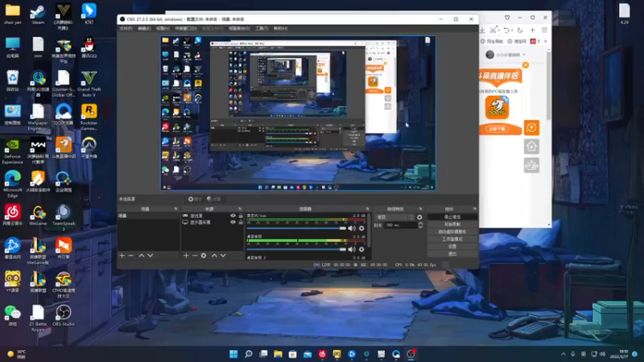This screenshot has width=644, height=362.
Task: Toggle visibility eye of game capture source
Action: point(233,216)
